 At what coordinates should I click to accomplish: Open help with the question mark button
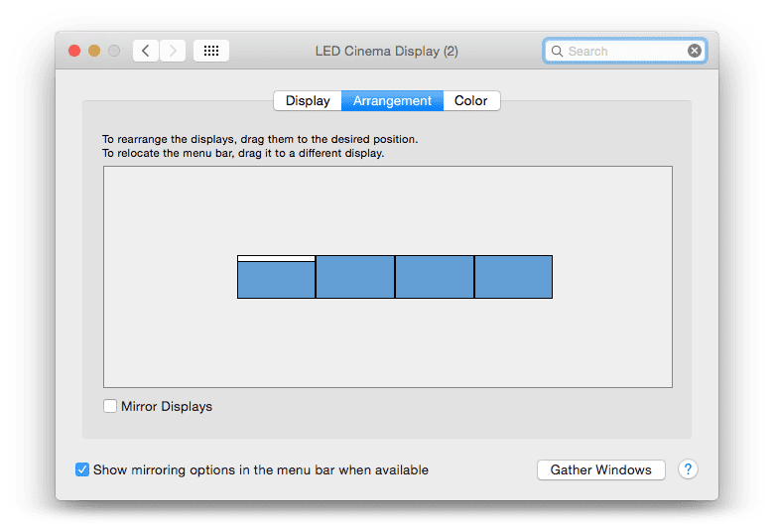click(688, 469)
